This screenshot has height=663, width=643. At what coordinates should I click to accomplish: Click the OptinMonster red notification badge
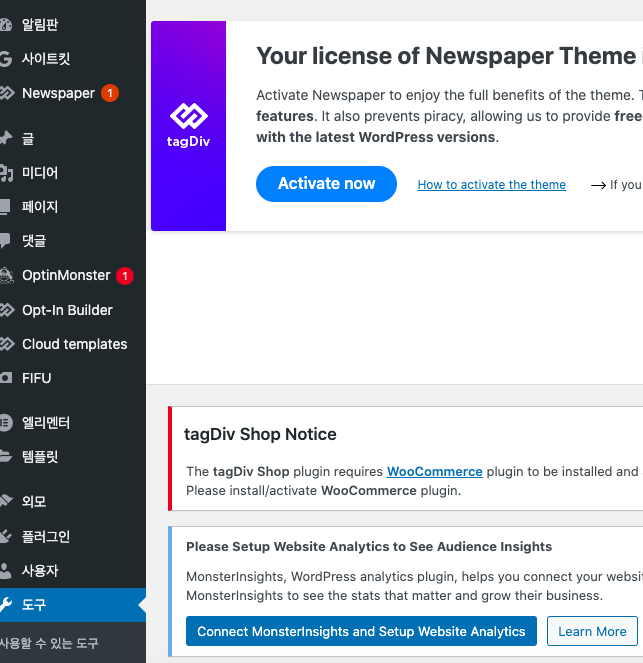coord(125,276)
